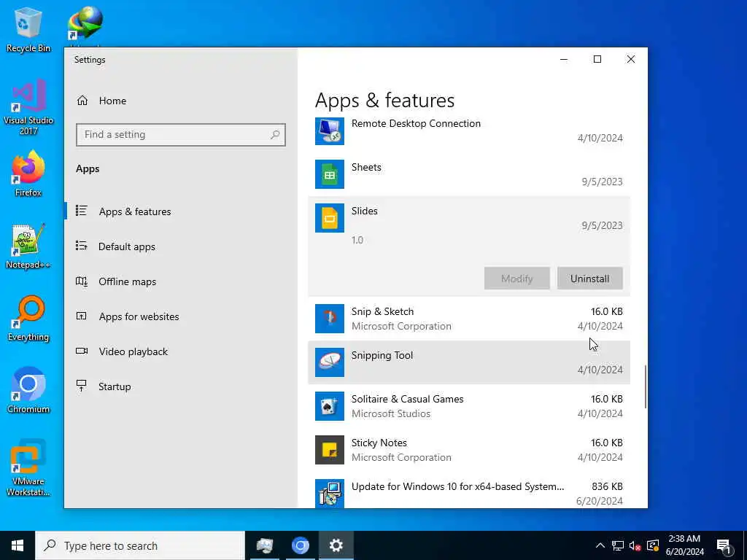Click the Solitaire & Casual Games icon
This screenshot has width=747, height=560.
329,406
